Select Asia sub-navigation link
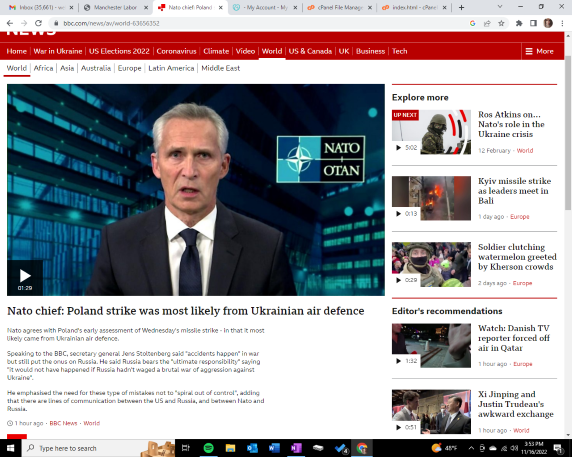Screen dimensions: 572x457 coord(67,68)
